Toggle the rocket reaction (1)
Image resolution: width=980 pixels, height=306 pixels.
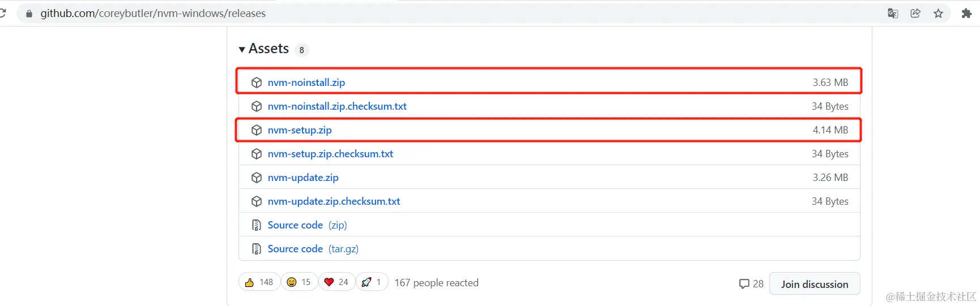(x=372, y=282)
